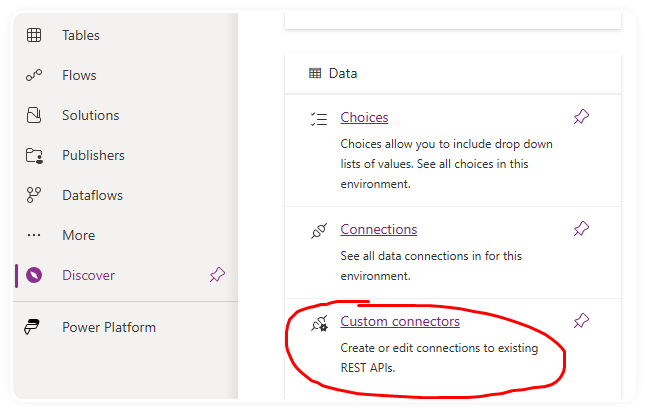Screen dimensions: 646x412
Task: Click the Connections plug icon
Action: point(319,231)
